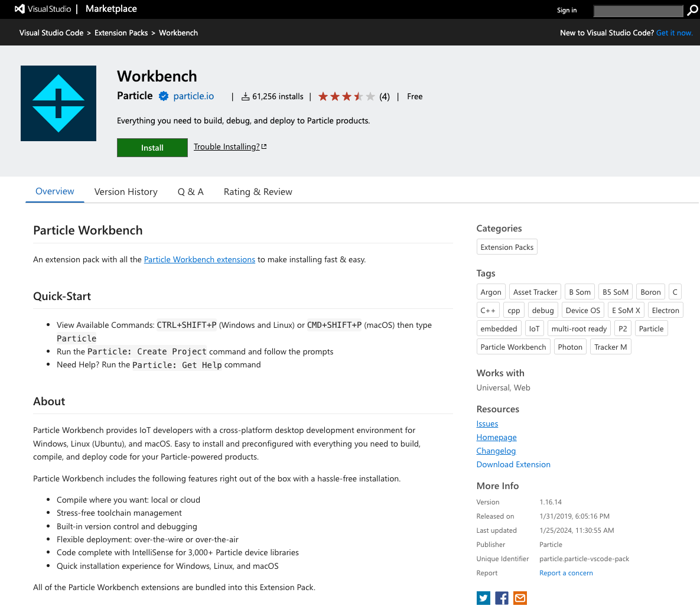Open Extension Packs breadcrumb
700x609 pixels.
pos(121,32)
